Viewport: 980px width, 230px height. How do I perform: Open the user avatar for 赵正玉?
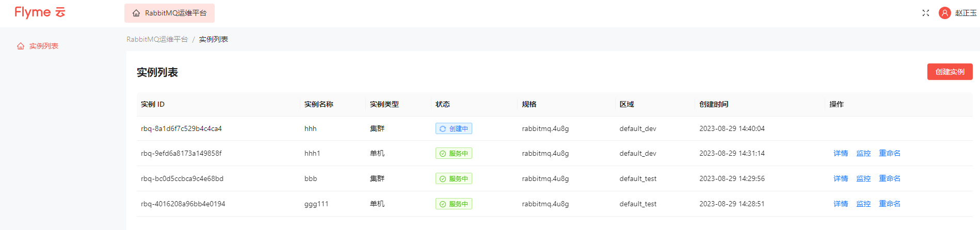(x=944, y=13)
